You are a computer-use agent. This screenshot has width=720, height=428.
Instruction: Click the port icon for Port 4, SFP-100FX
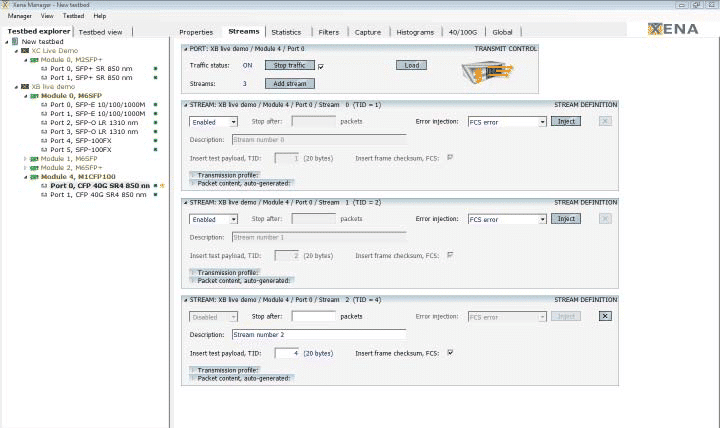44,141
